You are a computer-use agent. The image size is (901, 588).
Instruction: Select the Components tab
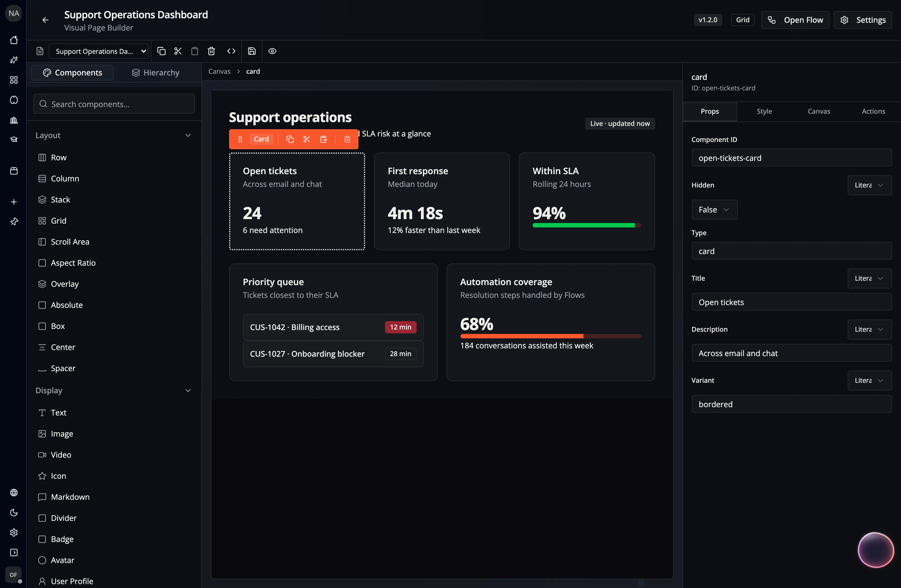[x=72, y=73]
